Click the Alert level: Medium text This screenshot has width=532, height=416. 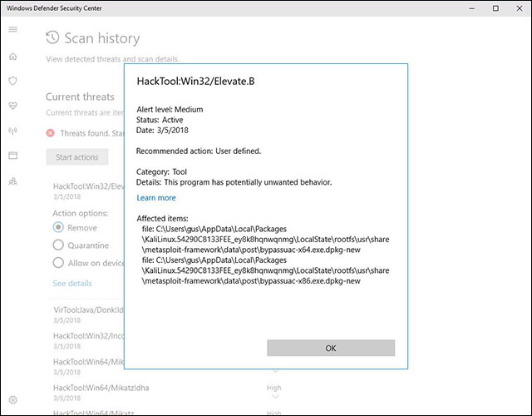170,110
